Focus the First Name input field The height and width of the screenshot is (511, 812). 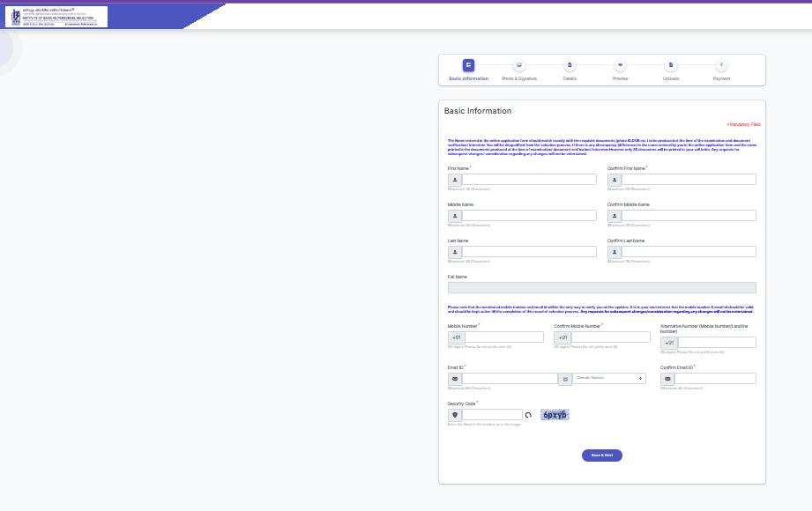[x=529, y=179]
